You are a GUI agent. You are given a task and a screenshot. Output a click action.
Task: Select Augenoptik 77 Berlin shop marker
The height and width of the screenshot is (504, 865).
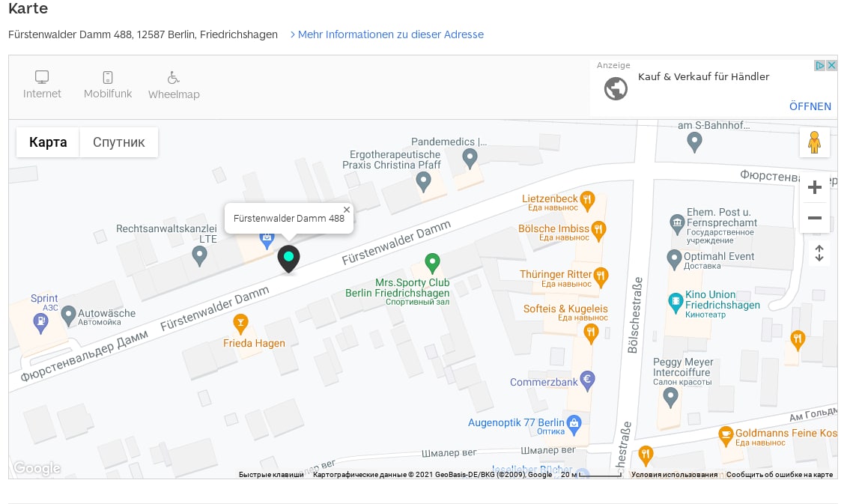pyautogui.click(x=574, y=425)
